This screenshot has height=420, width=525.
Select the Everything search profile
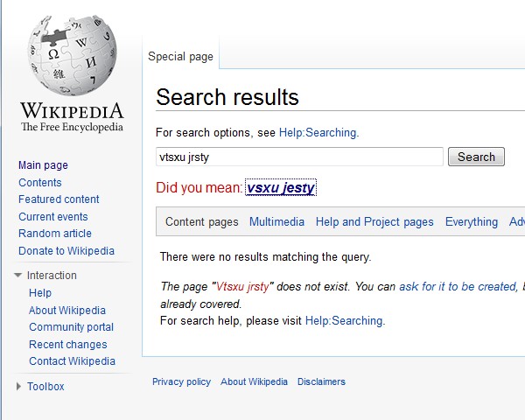(x=472, y=221)
